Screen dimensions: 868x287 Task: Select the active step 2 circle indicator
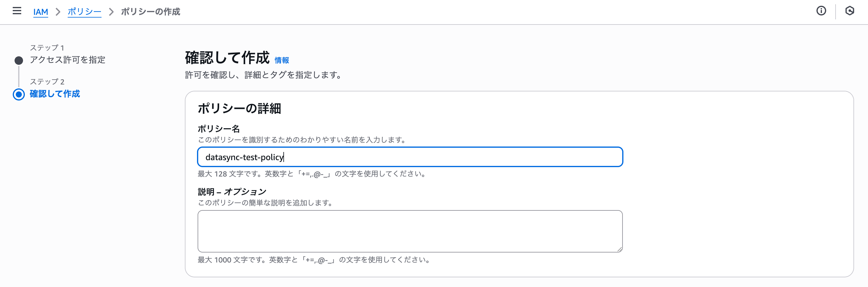[19, 94]
